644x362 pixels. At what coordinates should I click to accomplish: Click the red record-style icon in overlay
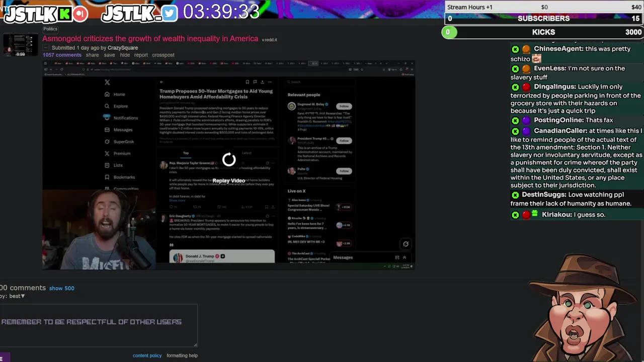[x=80, y=14]
